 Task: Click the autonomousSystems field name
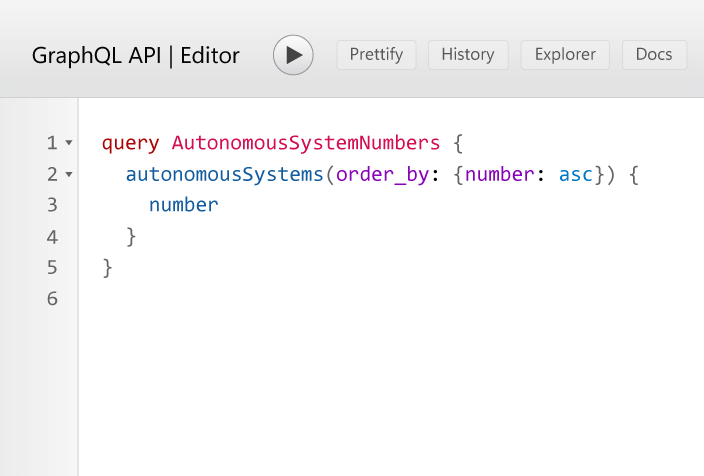tap(224, 174)
